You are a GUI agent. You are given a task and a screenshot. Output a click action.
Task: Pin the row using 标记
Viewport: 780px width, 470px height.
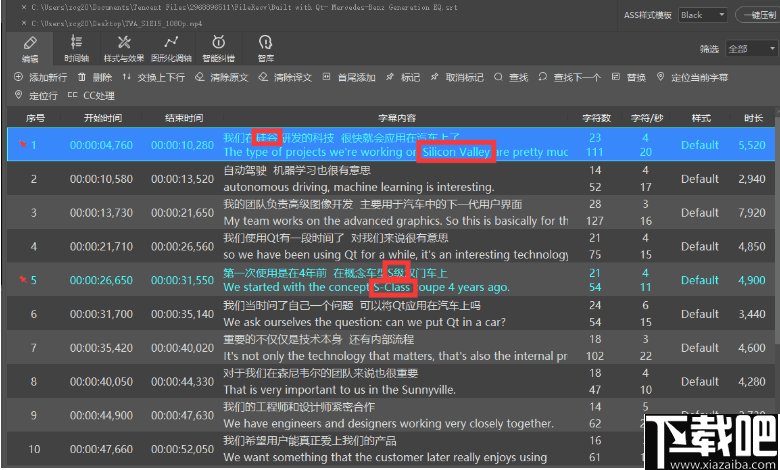[403, 77]
